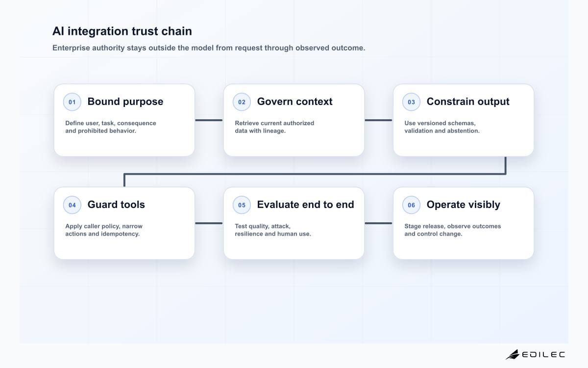The image size is (588, 368).
Task: Select the Govern context heading
Action: click(294, 102)
